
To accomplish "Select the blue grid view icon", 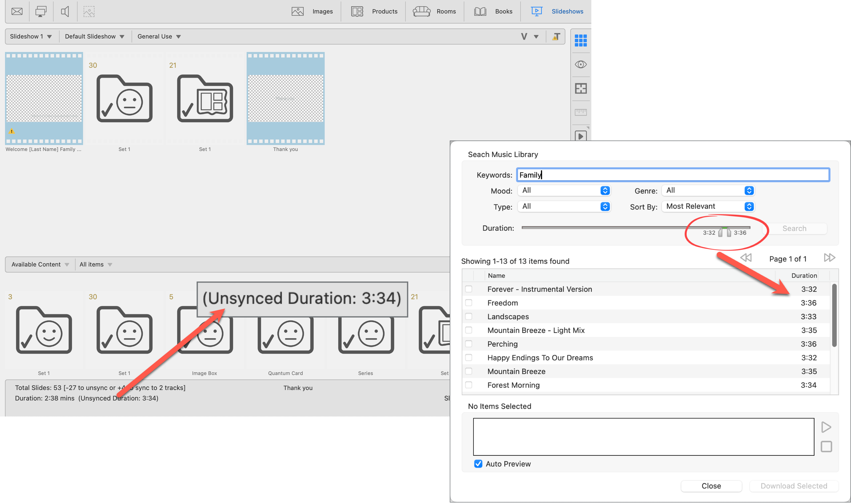I will click(581, 40).
